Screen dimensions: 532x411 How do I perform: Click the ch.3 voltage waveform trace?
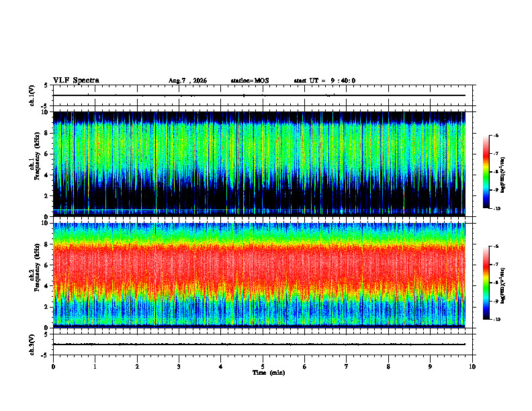point(259,345)
